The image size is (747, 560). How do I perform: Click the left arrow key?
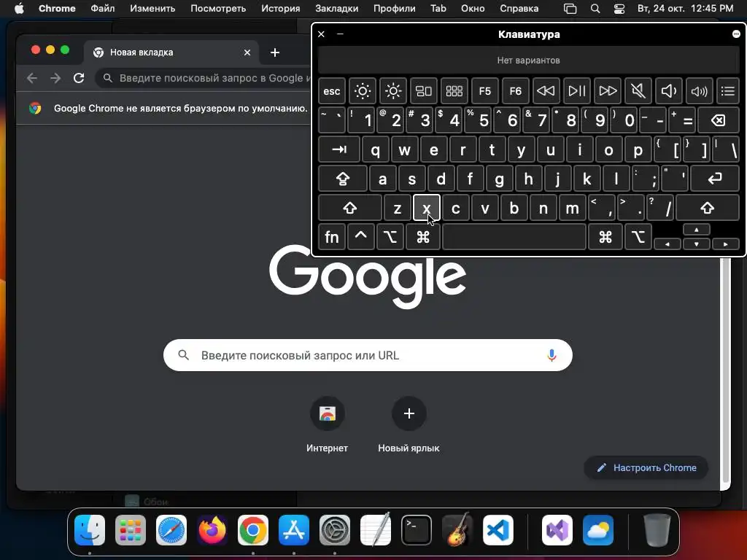[667, 244]
